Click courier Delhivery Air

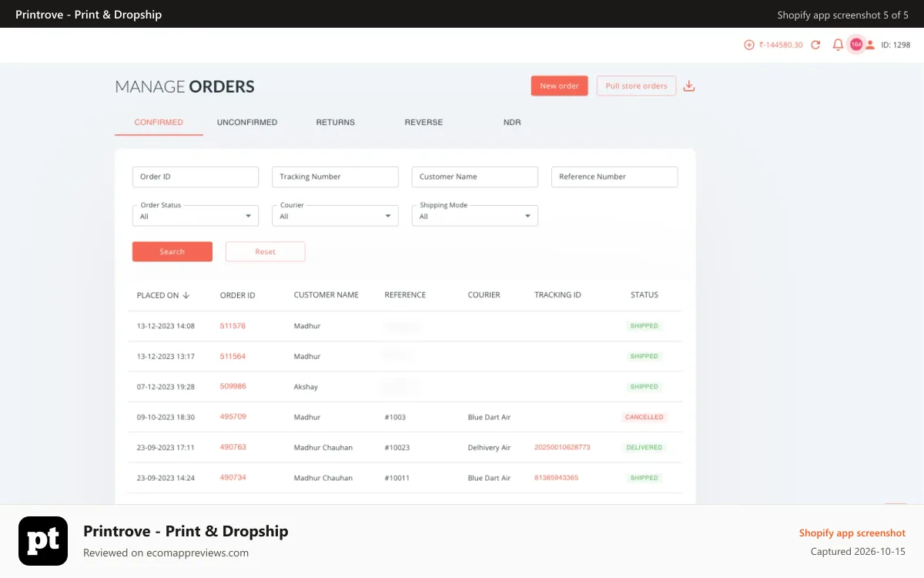tap(489, 447)
